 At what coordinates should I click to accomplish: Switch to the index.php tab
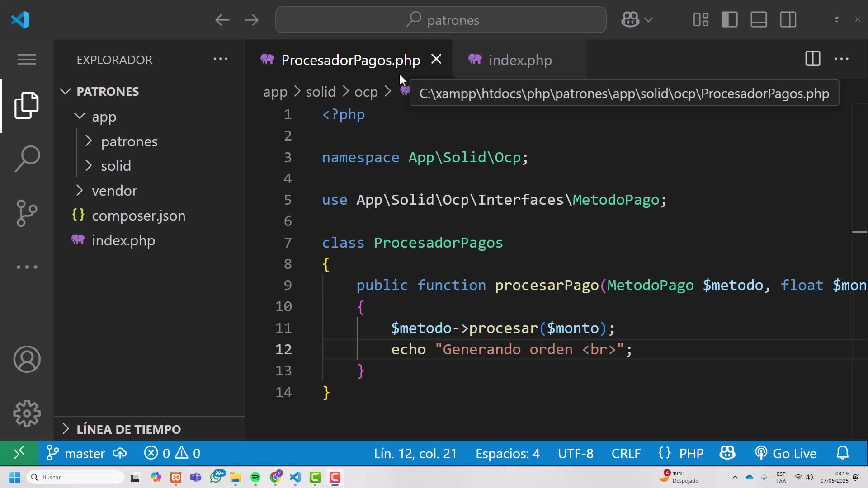(x=520, y=60)
